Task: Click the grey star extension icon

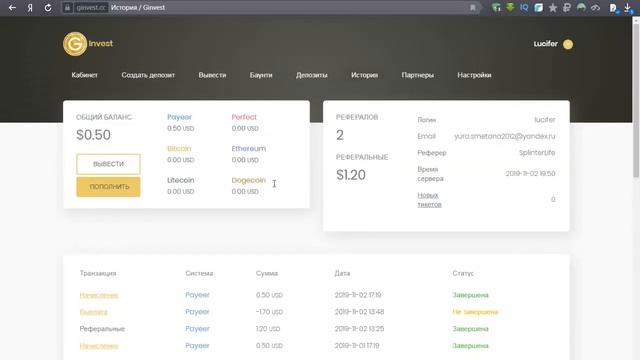Action: pyautogui.click(x=553, y=7)
